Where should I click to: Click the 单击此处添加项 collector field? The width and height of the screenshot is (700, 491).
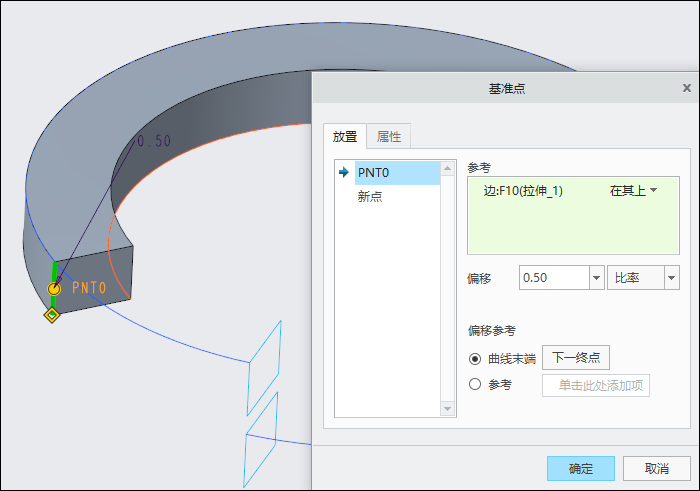[596, 385]
